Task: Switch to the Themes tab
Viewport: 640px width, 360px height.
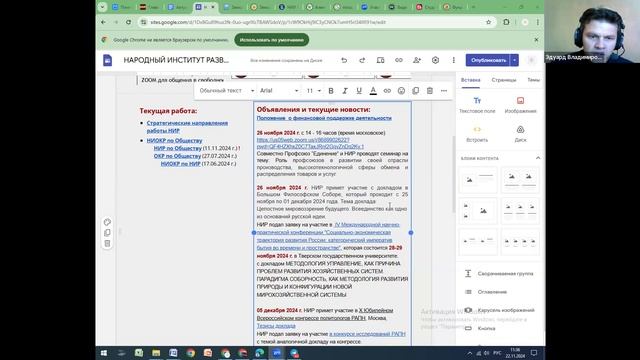Action: coord(533,80)
